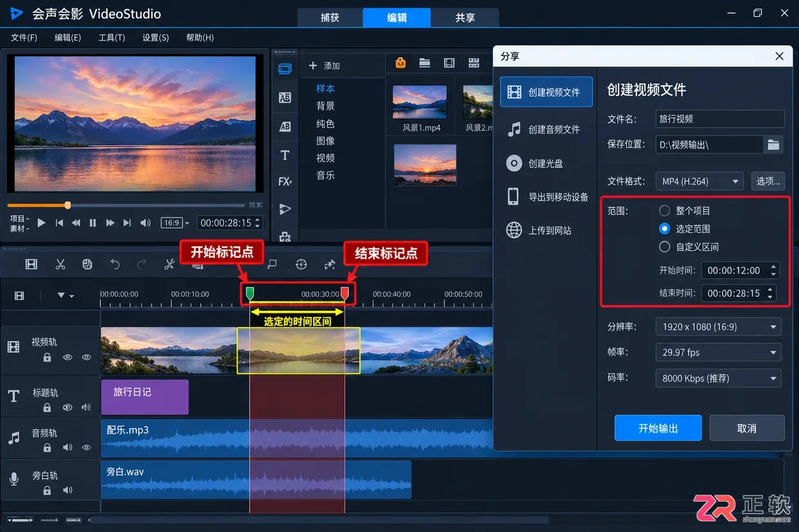Jump to end of preview
Image resolution: width=799 pixels, height=532 pixels.
pyautogui.click(x=127, y=222)
